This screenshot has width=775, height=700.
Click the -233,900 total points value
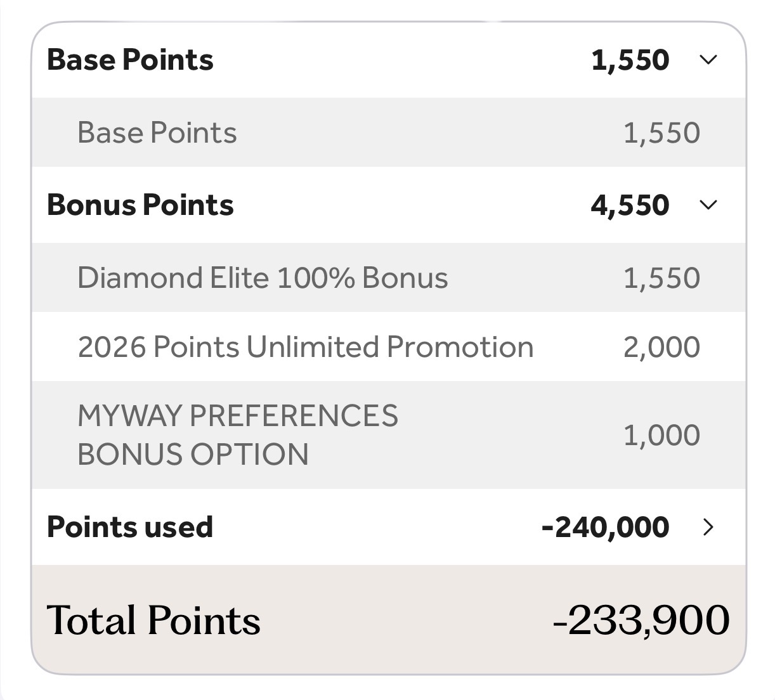pos(641,619)
